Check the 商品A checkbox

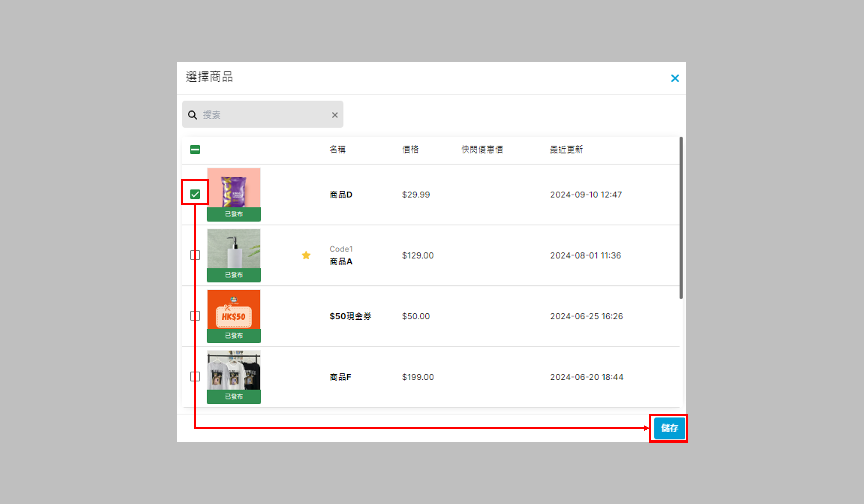coord(195,255)
